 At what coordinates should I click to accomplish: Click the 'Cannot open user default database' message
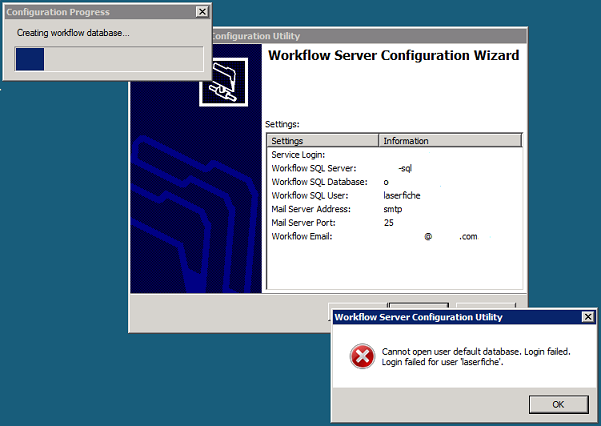476,357
